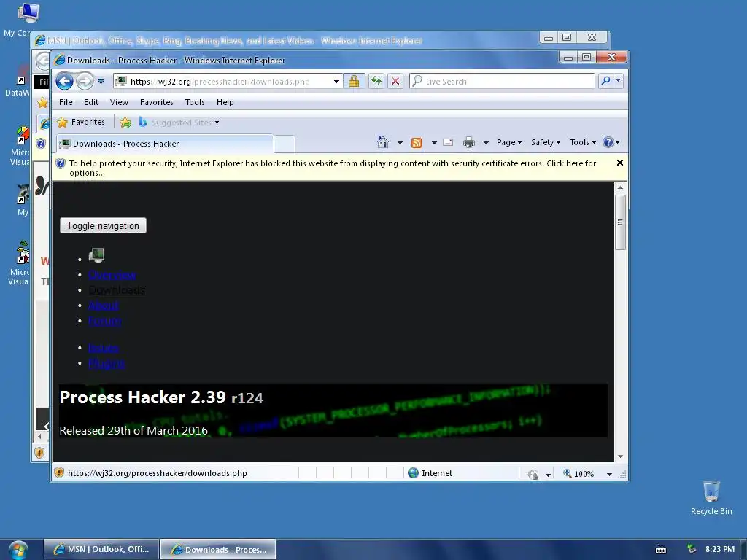Click the on-screen keyboard tray icon
The image size is (747, 560).
pyautogui.click(x=661, y=550)
